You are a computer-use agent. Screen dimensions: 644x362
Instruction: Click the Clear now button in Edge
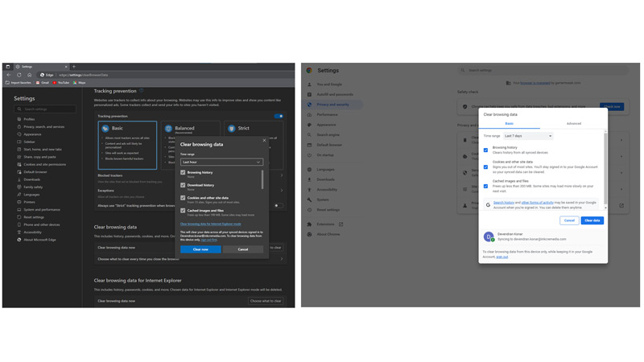pos(200,249)
